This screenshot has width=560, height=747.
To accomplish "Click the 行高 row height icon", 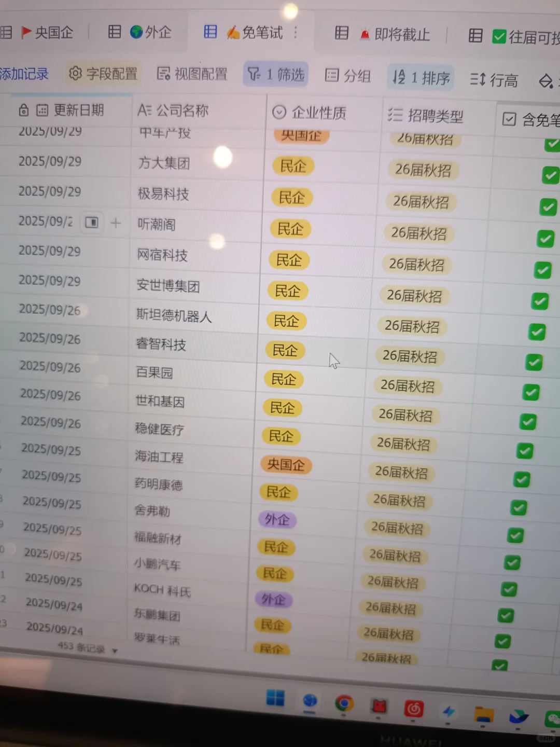I will pos(478,79).
